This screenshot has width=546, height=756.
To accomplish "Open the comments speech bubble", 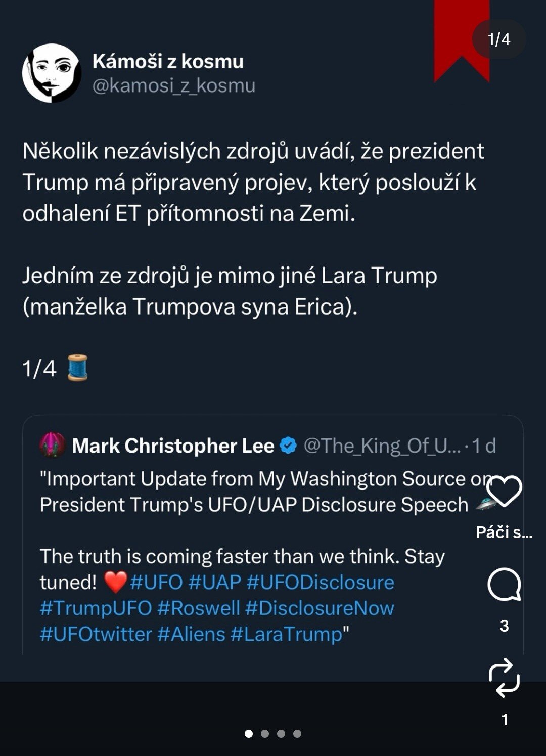I will click(504, 585).
